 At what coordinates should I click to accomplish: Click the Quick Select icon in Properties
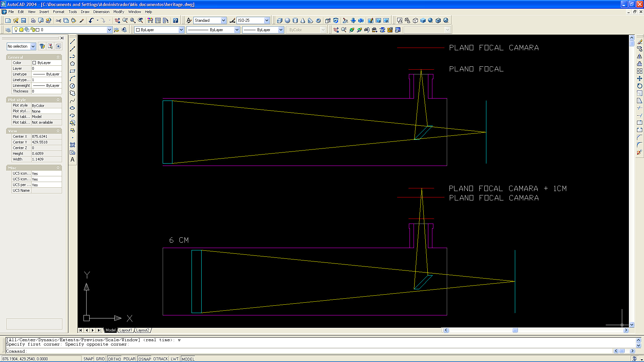[x=42, y=46]
